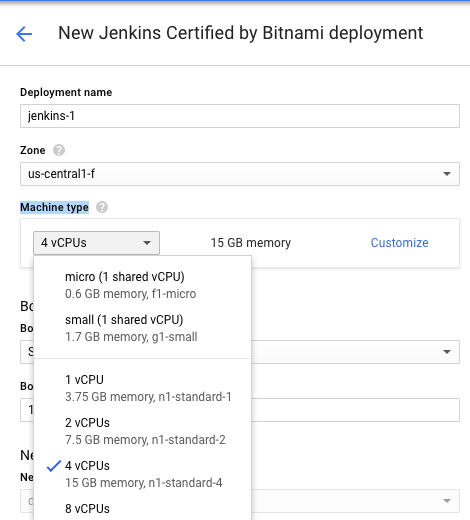The image size is (470, 520).
Task: Click the 15 GB memory text
Action: point(251,243)
